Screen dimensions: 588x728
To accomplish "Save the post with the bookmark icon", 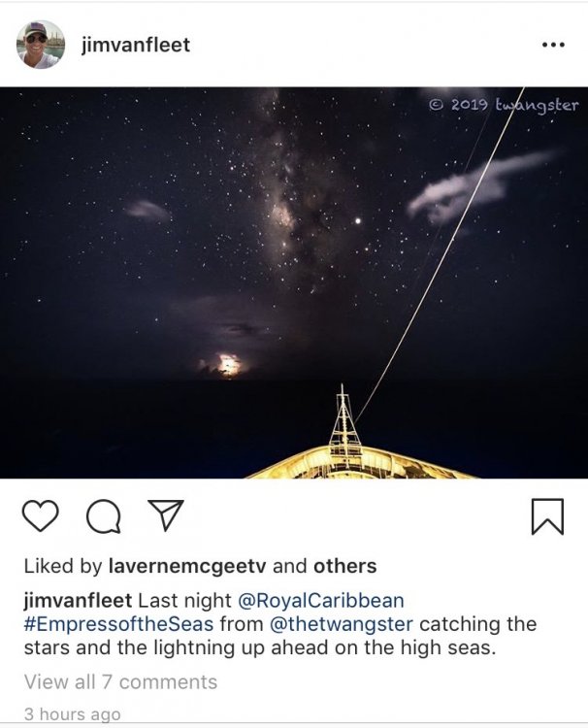I will [x=547, y=516].
